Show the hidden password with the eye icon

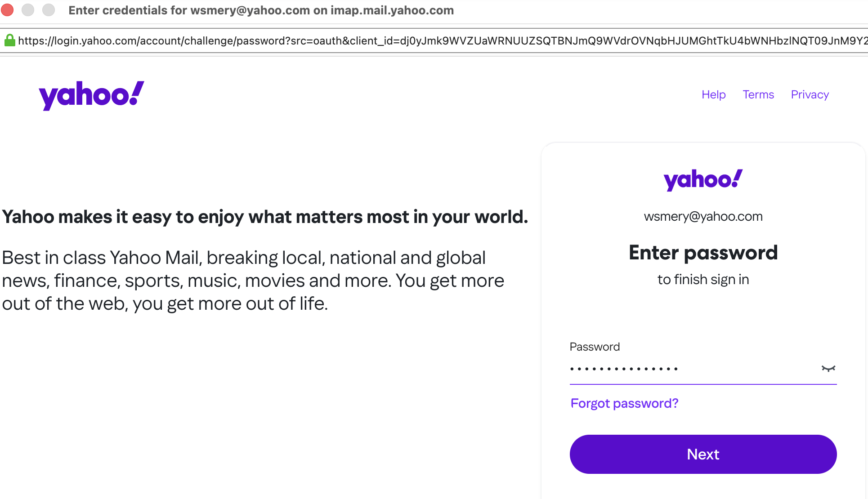[x=828, y=369]
